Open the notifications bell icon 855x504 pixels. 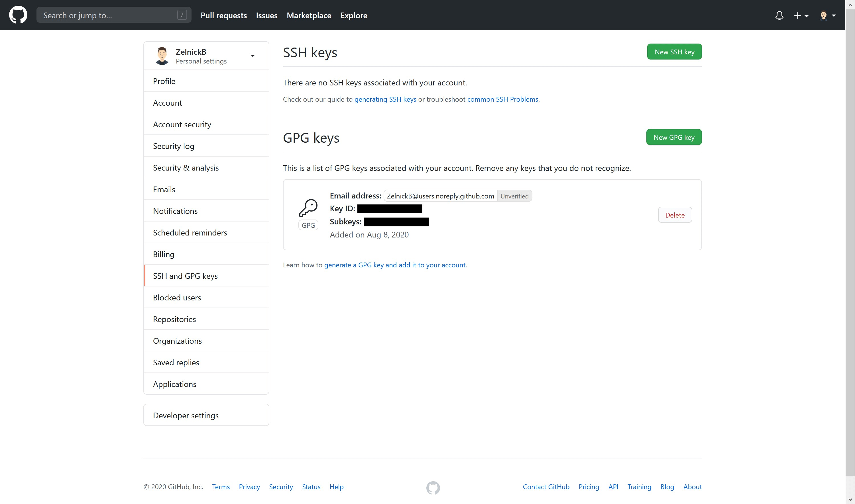[x=779, y=15]
